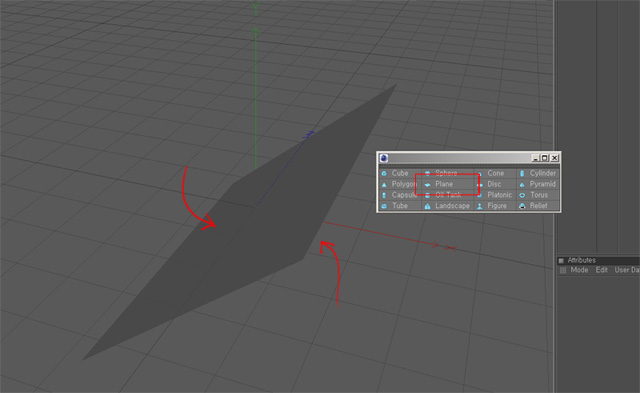Create a Pyramid primitive
640x393 pixels.
538,184
